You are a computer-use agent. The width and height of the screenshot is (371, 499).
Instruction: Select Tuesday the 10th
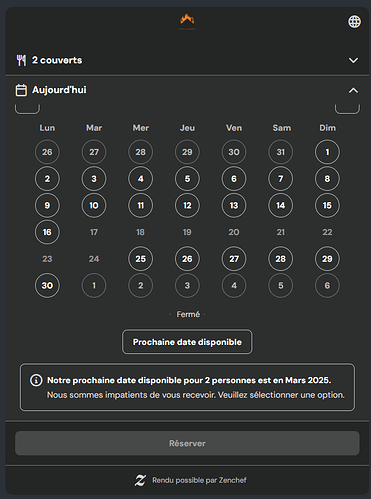point(94,205)
